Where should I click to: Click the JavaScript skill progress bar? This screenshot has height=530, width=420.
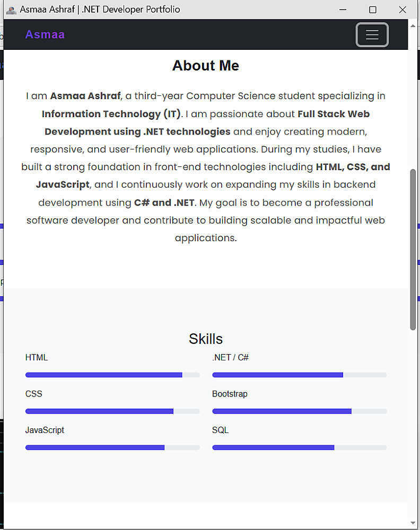112,448
